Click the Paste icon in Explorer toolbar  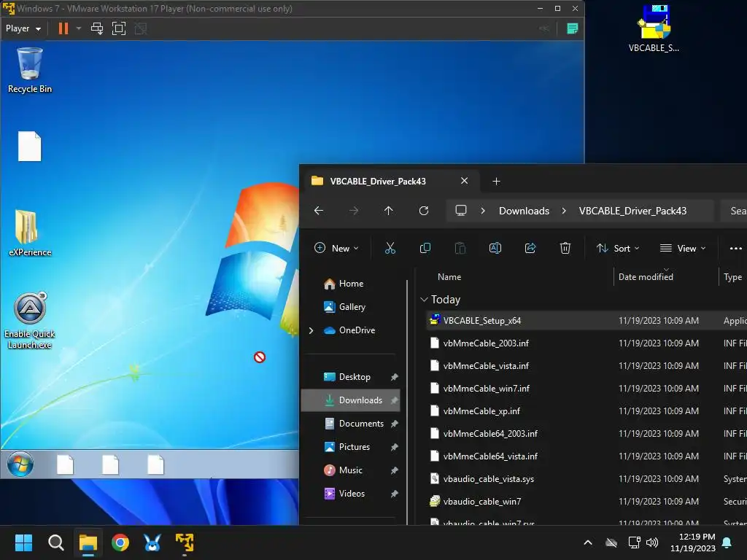point(460,248)
